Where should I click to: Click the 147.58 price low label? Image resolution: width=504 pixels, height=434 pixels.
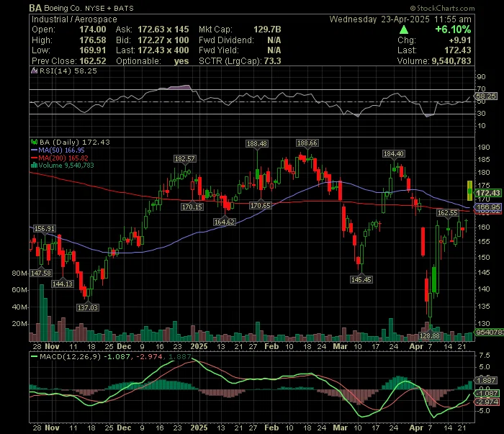point(41,273)
